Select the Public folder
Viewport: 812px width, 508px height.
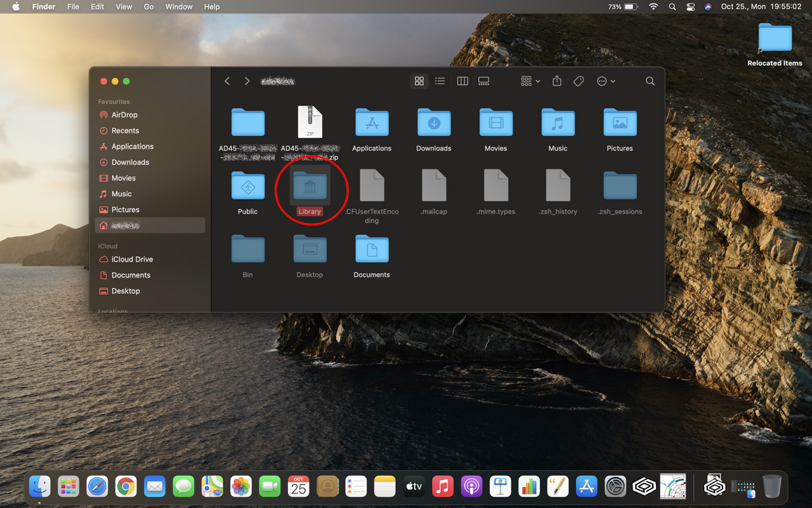click(248, 185)
